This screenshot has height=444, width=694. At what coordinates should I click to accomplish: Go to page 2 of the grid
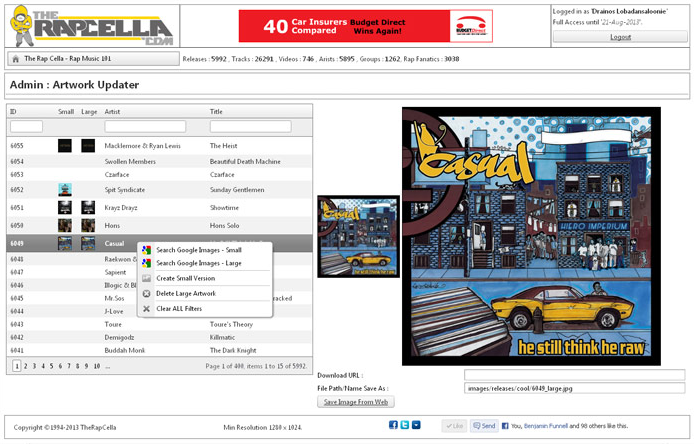tap(26, 366)
